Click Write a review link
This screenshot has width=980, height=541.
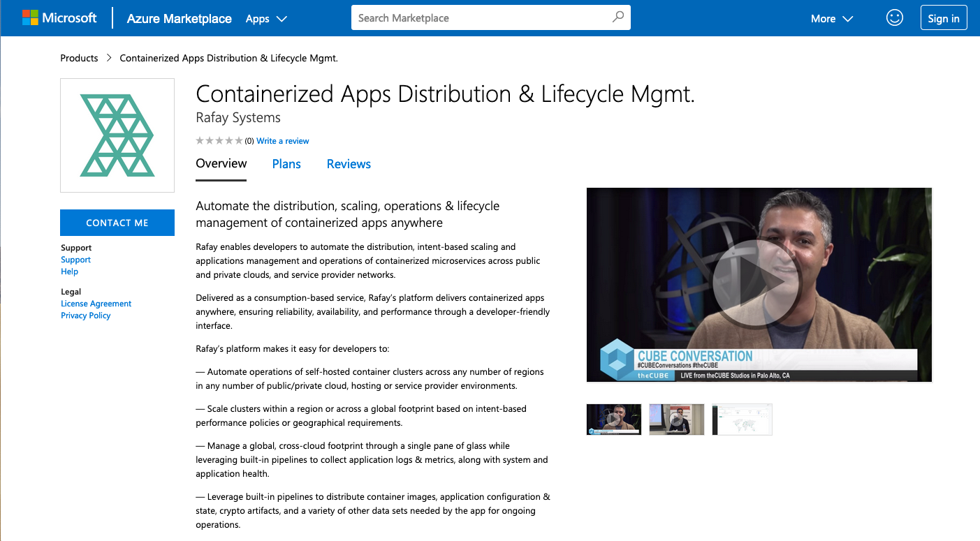[282, 141]
